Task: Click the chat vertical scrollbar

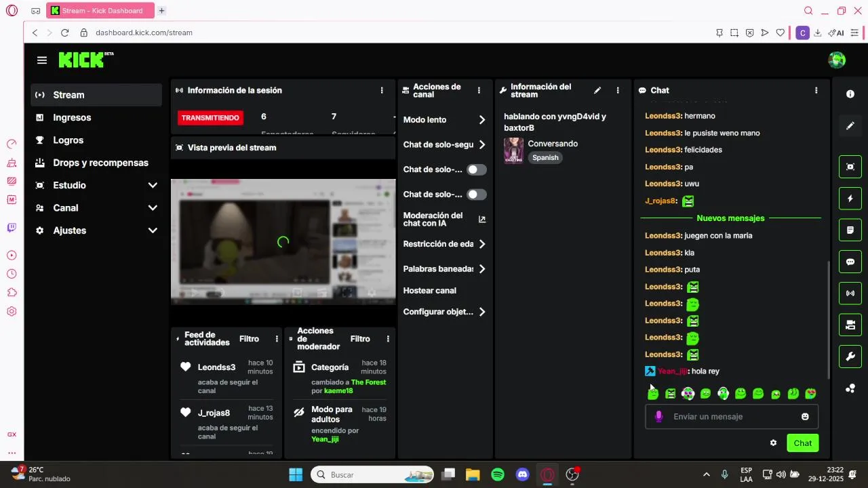Action: [829, 320]
